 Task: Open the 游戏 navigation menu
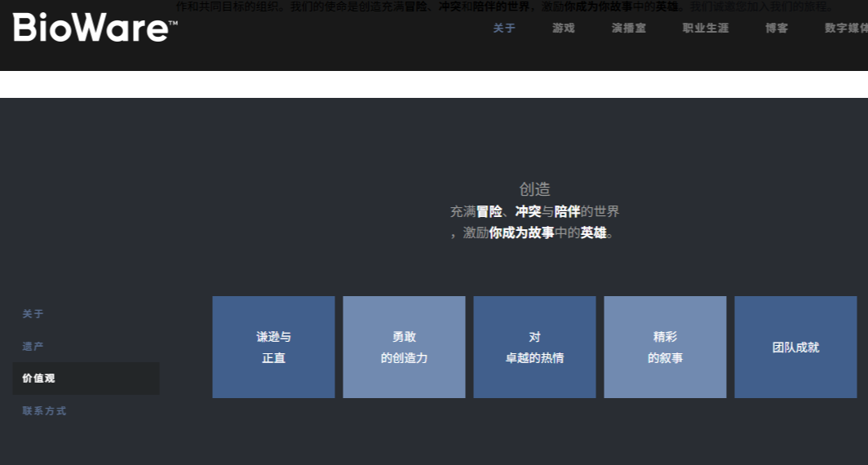(564, 29)
